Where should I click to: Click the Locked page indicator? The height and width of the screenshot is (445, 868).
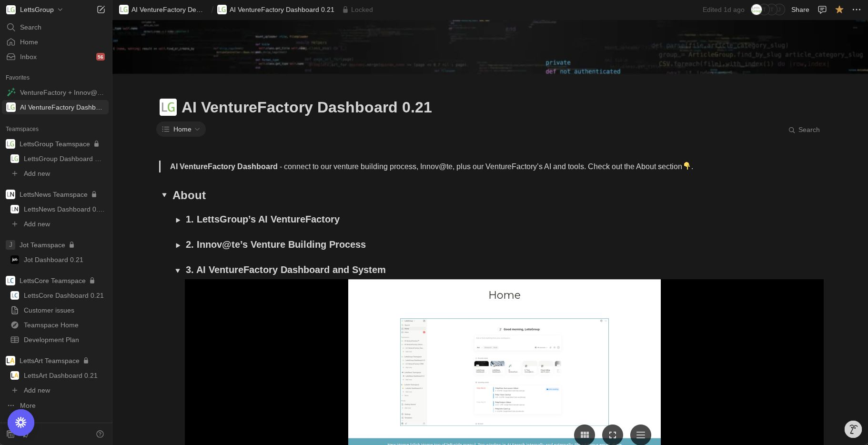tap(357, 10)
